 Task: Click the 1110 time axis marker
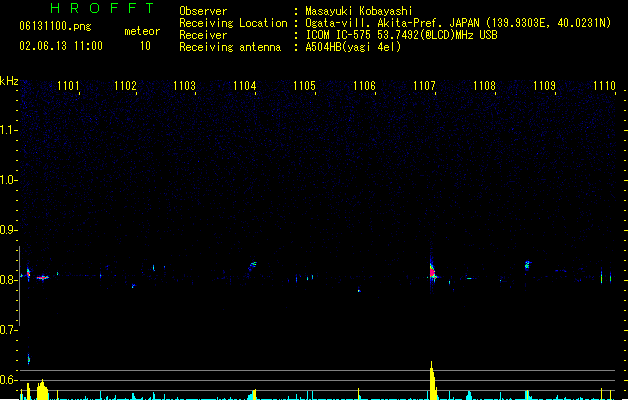604,86
